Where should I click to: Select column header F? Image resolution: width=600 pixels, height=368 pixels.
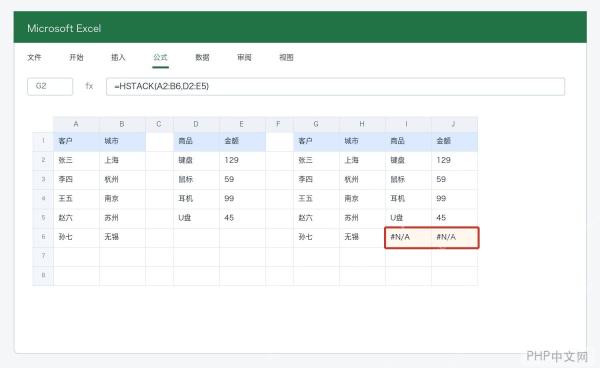(279, 124)
